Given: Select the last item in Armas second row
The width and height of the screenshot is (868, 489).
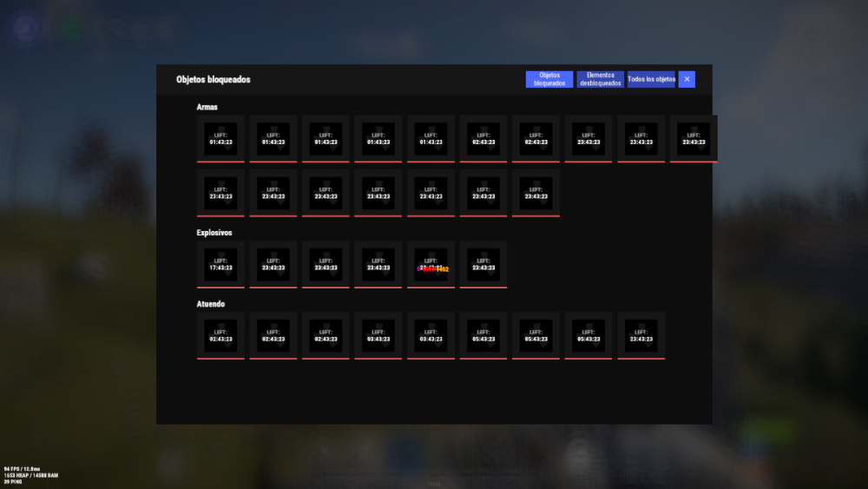Looking at the screenshot, I should pyautogui.click(x=536, y=193).
